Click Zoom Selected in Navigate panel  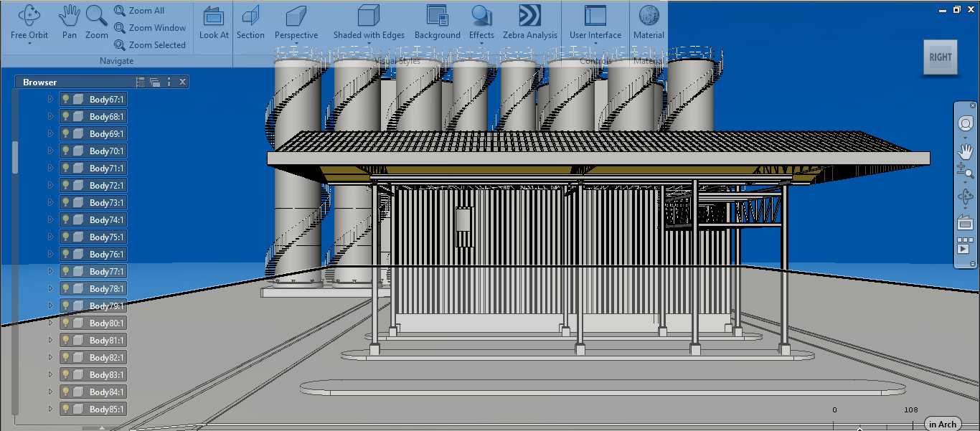150,44
